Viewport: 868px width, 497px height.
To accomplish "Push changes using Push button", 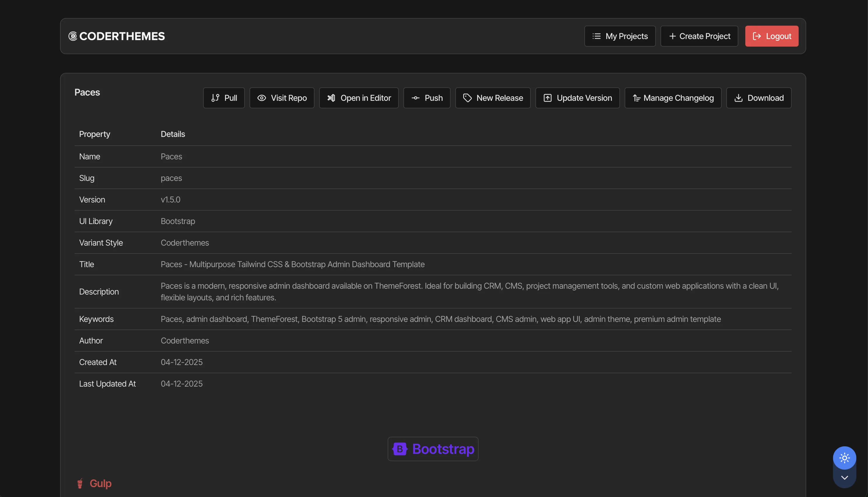I will click(426, 98).
